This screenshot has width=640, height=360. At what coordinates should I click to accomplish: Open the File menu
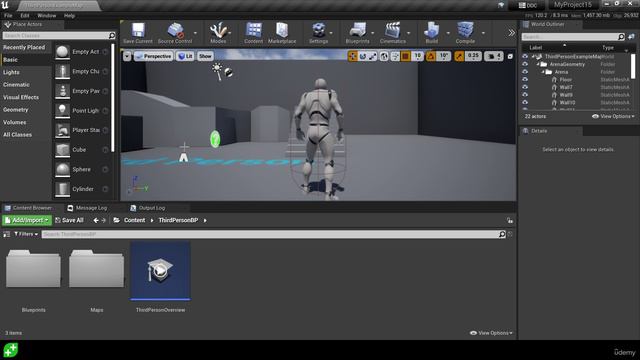8,16
